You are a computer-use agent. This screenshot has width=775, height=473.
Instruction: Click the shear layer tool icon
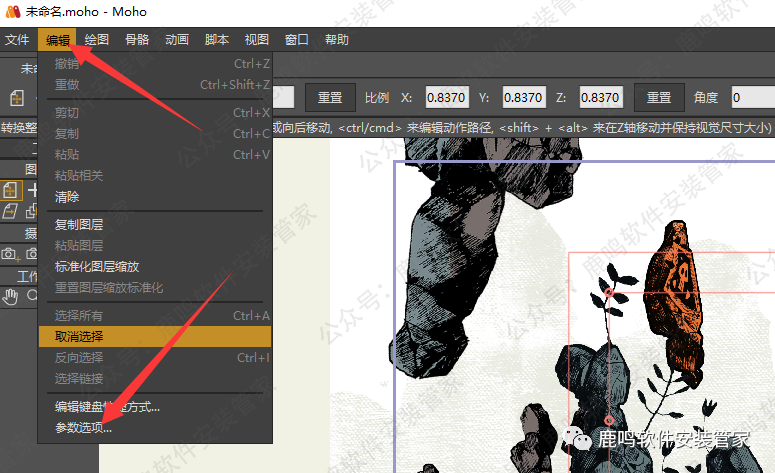[10, 211]
